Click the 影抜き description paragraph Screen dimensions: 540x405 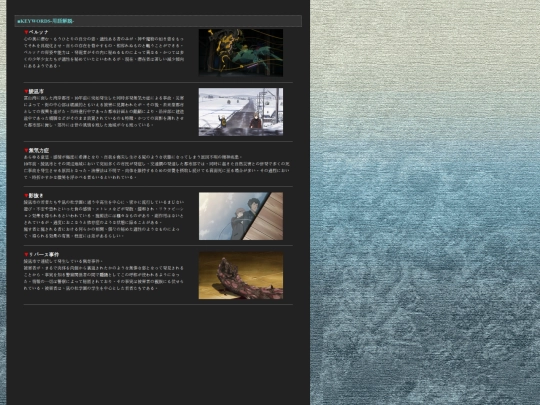[104, 219]
